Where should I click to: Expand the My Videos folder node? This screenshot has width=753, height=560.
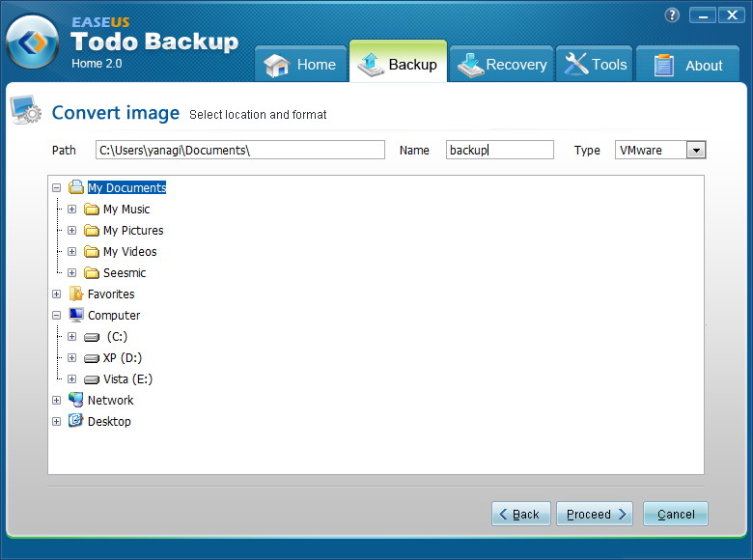click(x=72, y=251)
